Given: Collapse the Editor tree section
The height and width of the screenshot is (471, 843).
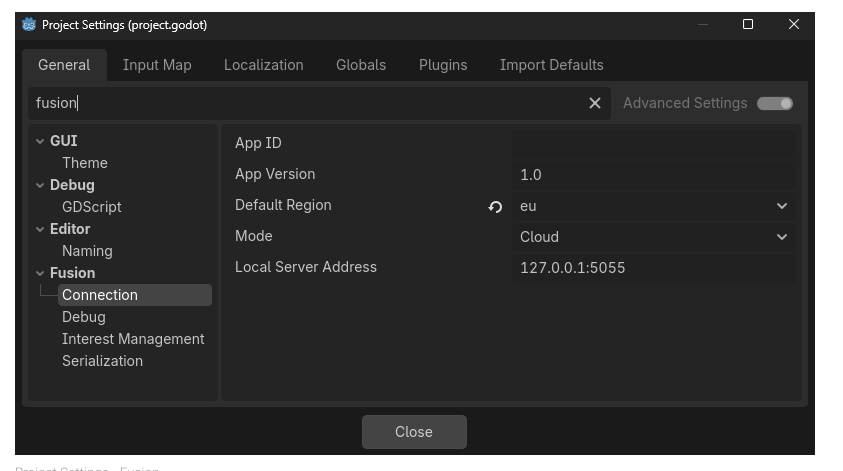Looking at the screenshot, I should (40, 230).
